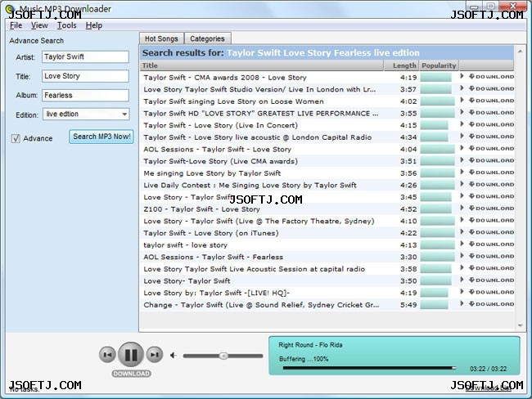The height and width of the screenshot is (399, 532).
Task: Click the 'Right Round - Flo Rida' now-playing title
Action: [310, 345]
